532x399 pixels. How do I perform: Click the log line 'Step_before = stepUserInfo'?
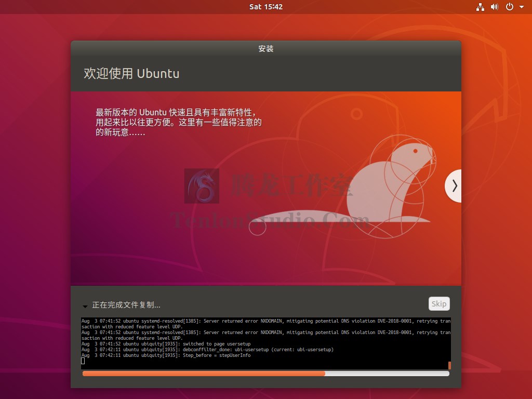(166, 355)
